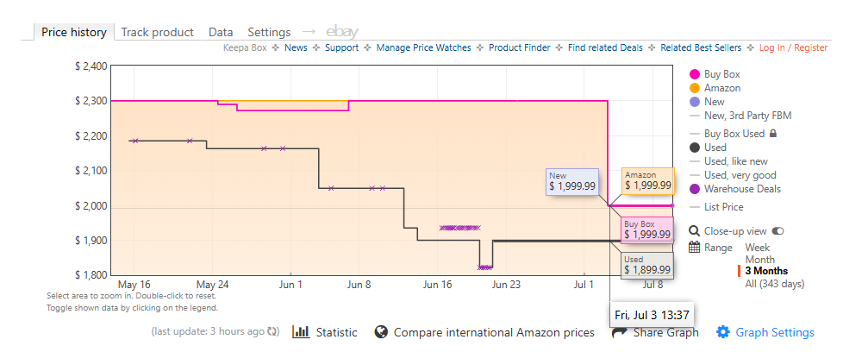Click the globe icon for international price comparison
This screenshot has width=868, height=352.
point(381,332)
